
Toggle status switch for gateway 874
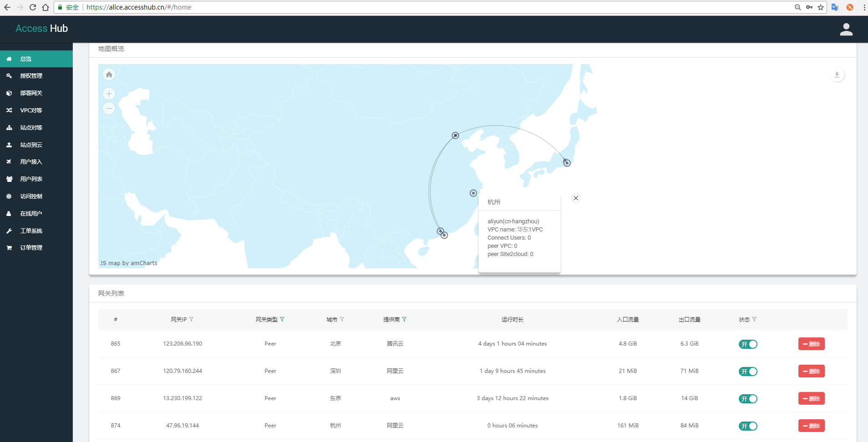click(x=748, y=426)
